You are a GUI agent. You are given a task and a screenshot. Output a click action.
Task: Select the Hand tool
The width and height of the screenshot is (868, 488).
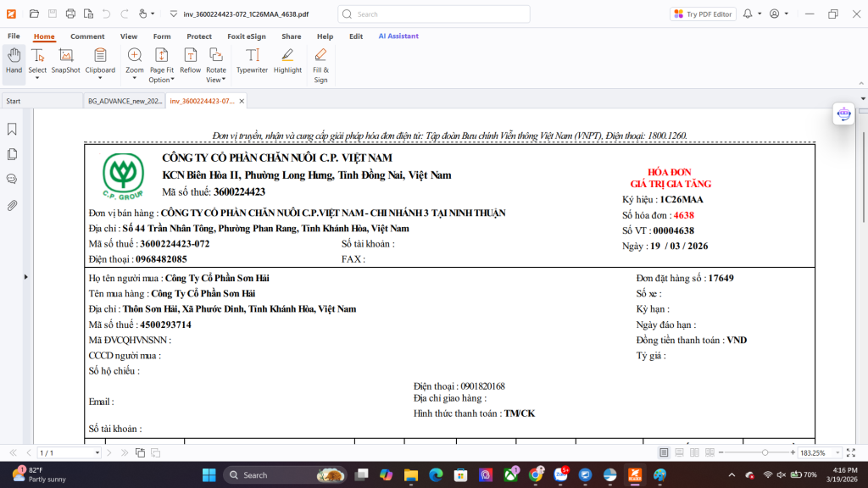click(14, 61)
